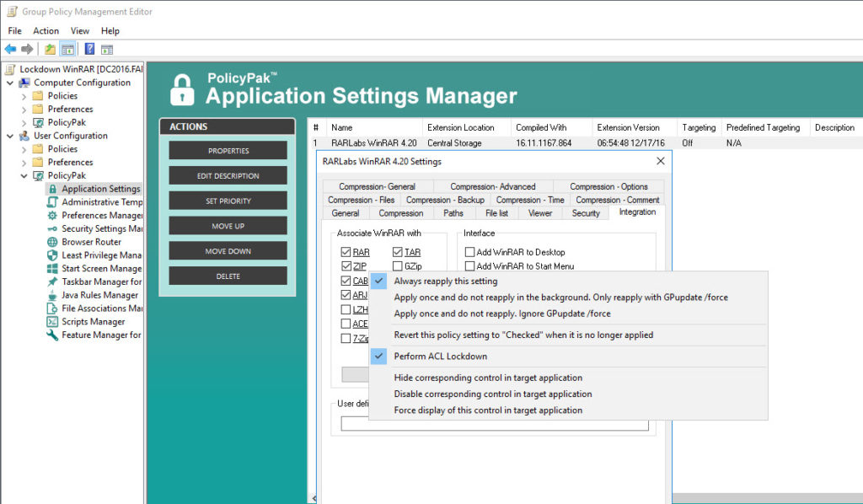863x504 pixels.
Task: Enable Add WinRAR to Desktop
Action: coord(469,252)
